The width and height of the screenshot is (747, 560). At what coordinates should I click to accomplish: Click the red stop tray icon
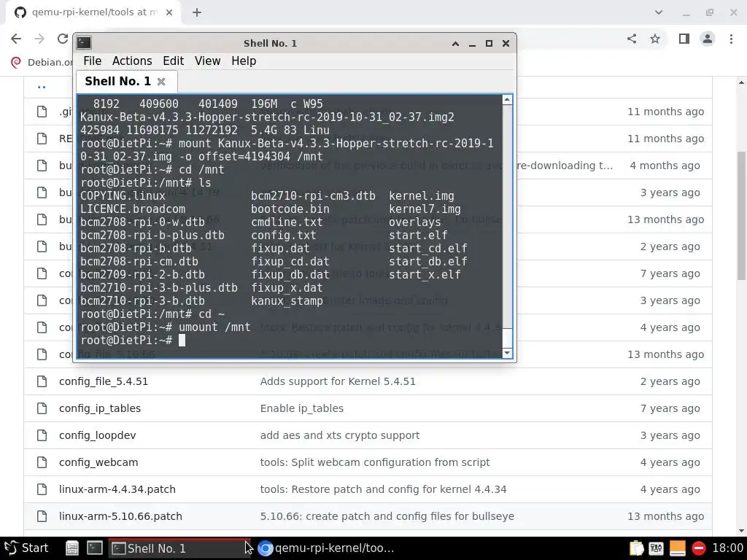[698, 548]
